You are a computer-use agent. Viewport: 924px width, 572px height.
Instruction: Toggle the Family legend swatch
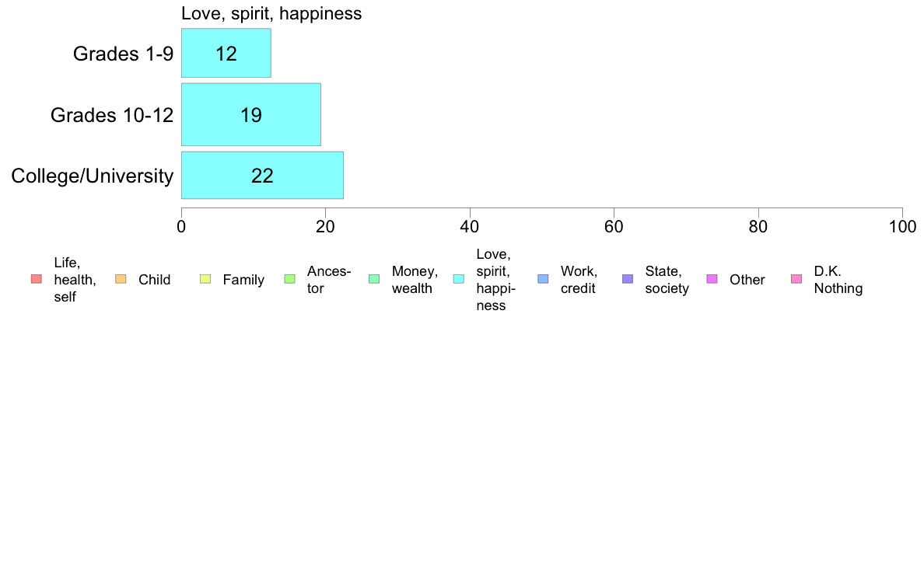tap(205, 279)
